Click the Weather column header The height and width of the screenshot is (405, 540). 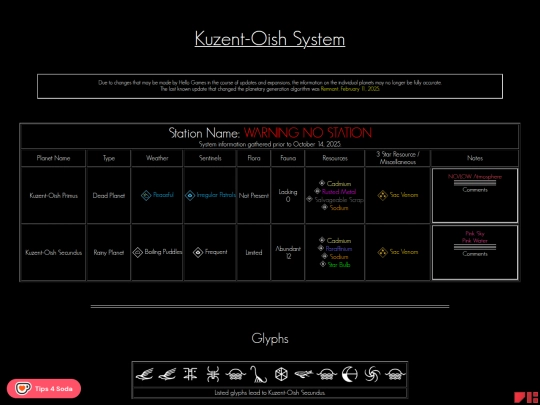click(157, 158)
